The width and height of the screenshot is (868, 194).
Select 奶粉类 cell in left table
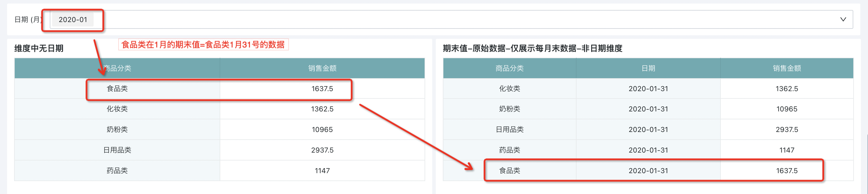point(117,129)
